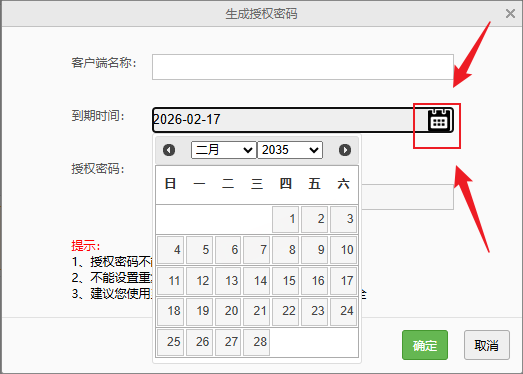Select day 1 in calendar
The image size is (523, 374).
tap(286, 219)
